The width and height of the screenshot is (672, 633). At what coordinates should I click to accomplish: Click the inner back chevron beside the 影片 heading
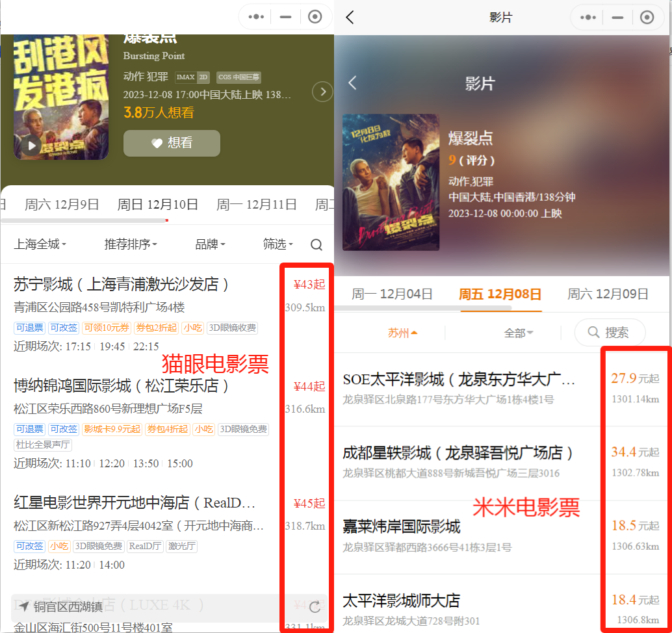[x=352, y=83]
